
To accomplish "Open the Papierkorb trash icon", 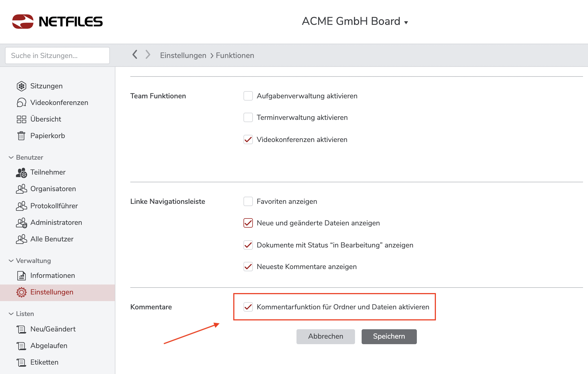I will click(x=21, y=136).
